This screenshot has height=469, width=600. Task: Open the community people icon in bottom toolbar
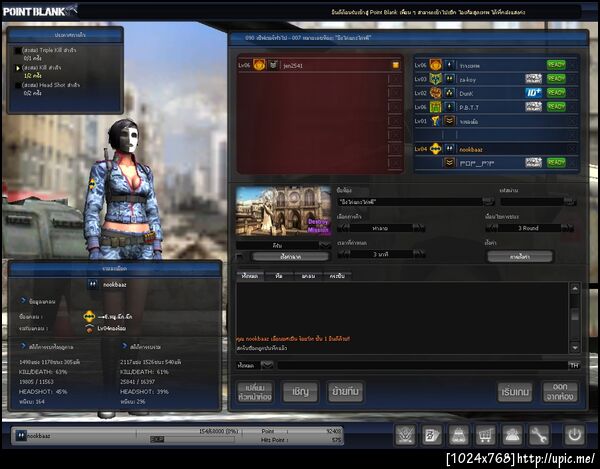pos(512,435)
